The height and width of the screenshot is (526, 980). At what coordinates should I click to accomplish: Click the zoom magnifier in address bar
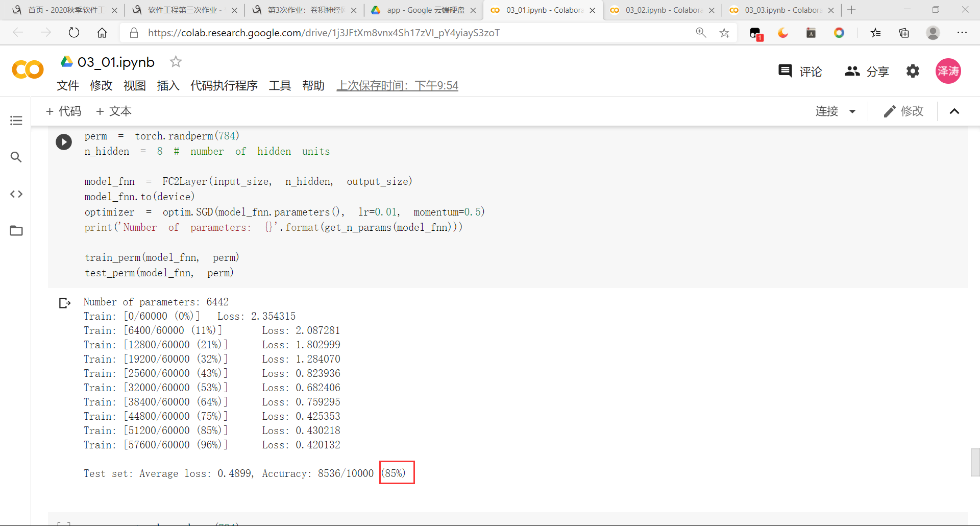(701, 33)
